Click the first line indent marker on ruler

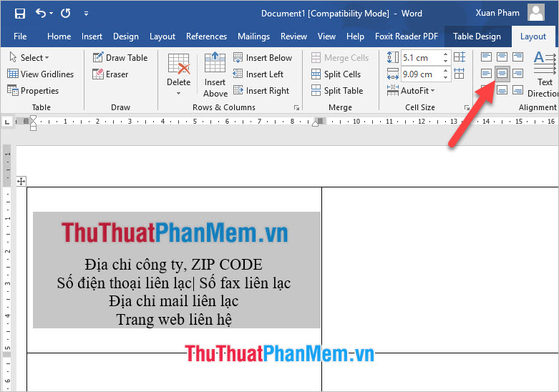(x=33, y=118)
